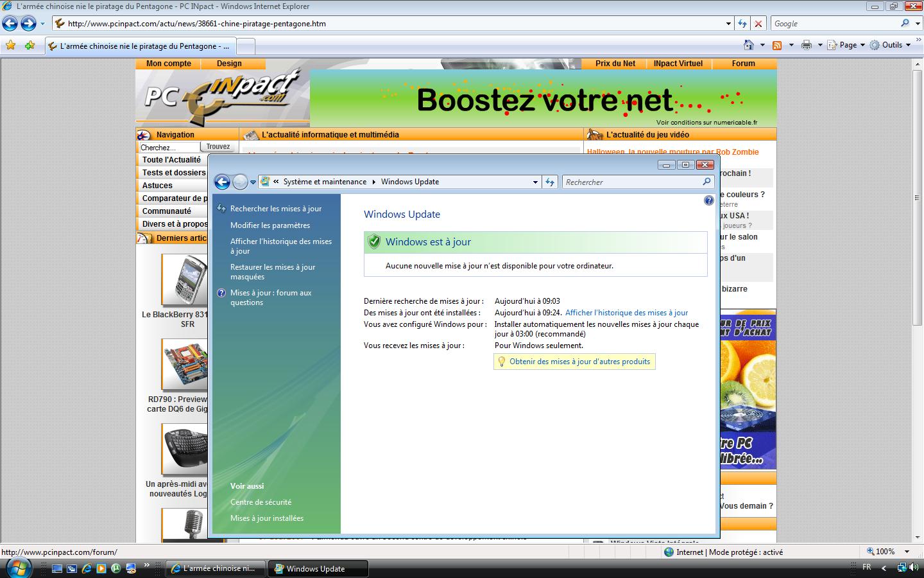The width and height of the screenshot is (924, 578).
Task: Click the Windows Update help question-mark icon
Action: coord(708,200)
